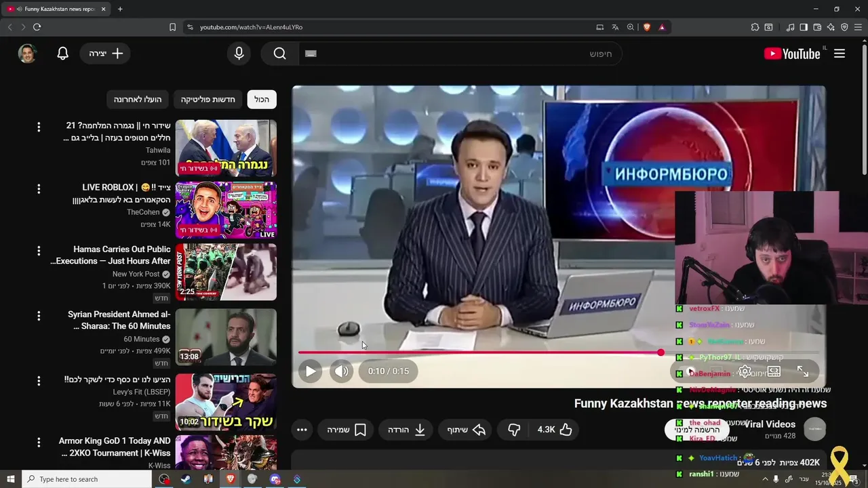868x488 pixels.
Task: Open the Viral Videos channel name link
Action: click(770, 424)
